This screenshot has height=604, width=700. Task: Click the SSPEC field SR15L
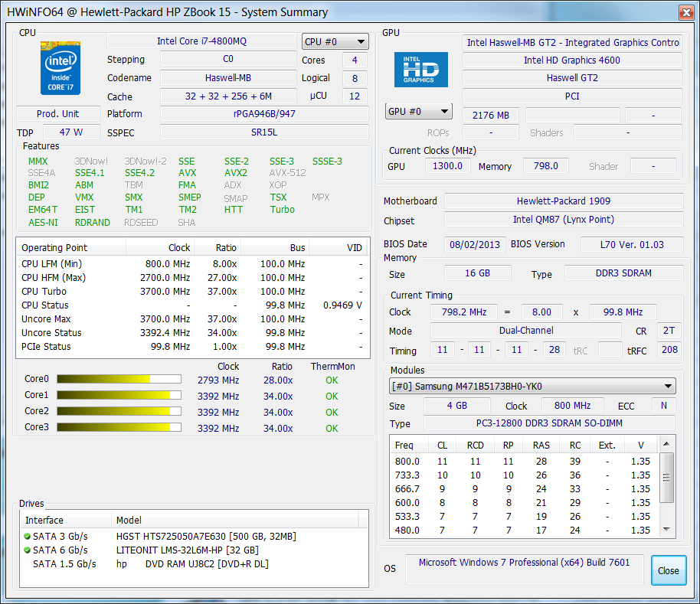pyautogui.click(x=264, y=132)
